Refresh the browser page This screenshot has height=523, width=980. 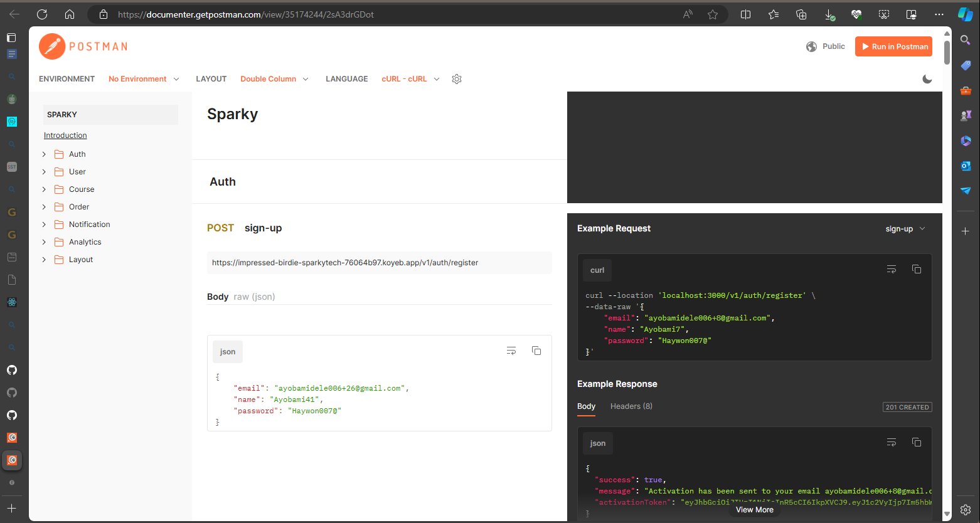[x=42, y=14]
